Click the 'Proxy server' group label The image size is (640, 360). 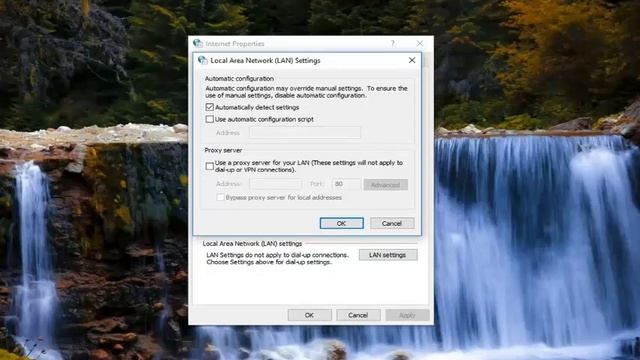pos(223,150)
